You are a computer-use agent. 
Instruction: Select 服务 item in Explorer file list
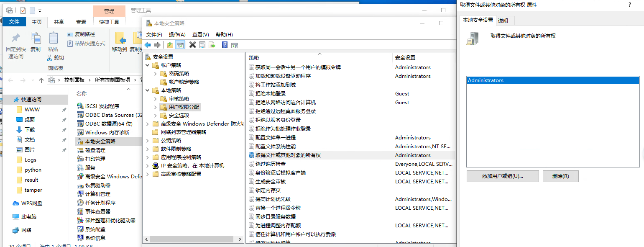click(86, 167)
